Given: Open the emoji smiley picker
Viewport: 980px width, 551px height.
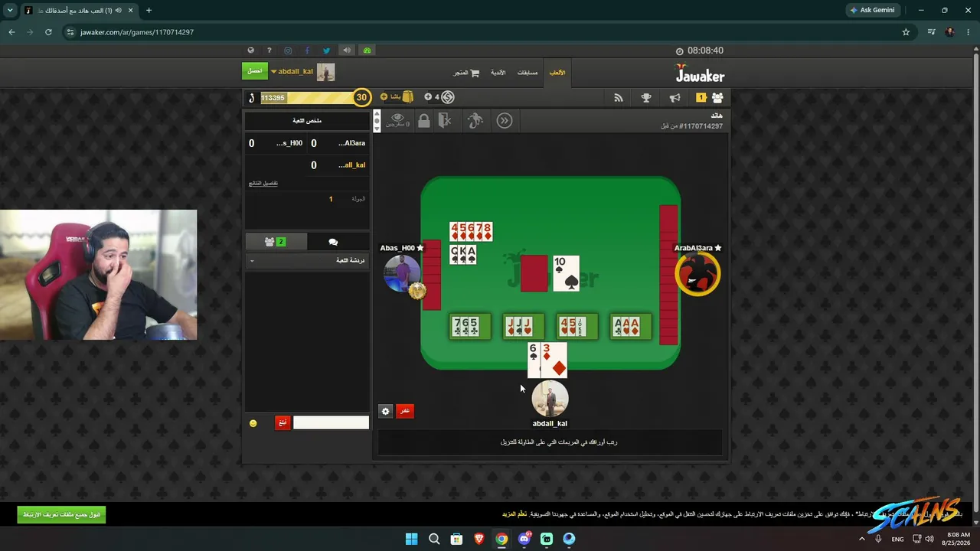Looking at the screenshot, I should pyautogui.click(x=253, y=423).
